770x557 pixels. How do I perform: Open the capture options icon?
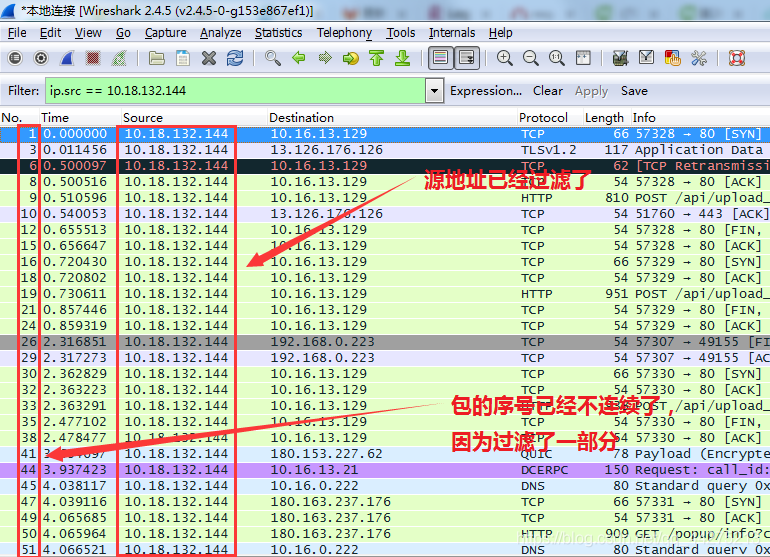click(41, 58)
